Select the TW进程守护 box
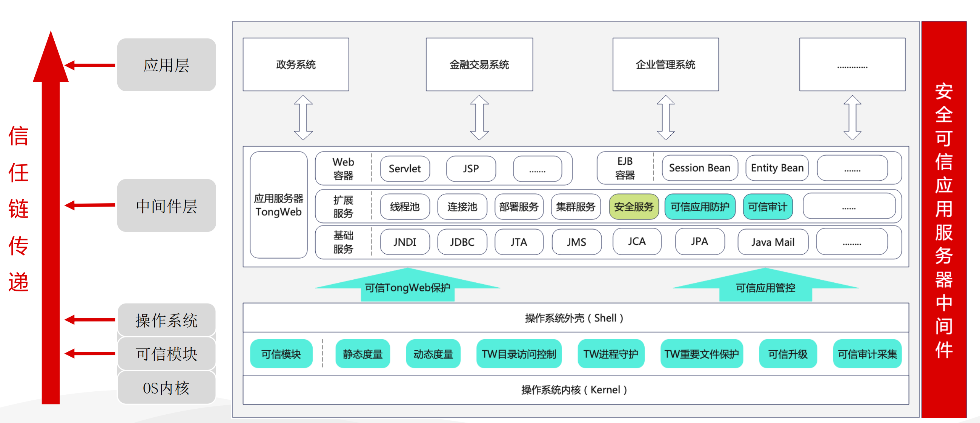 611,354
